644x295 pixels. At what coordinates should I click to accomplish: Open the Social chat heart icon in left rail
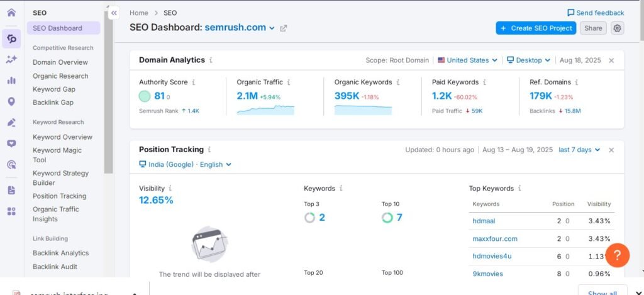pos(11,143)
